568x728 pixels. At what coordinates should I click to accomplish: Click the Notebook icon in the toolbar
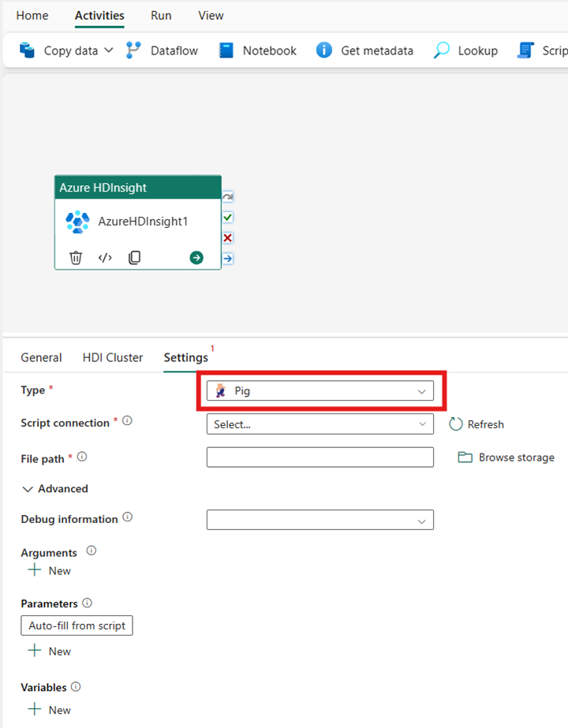[226, 50]
